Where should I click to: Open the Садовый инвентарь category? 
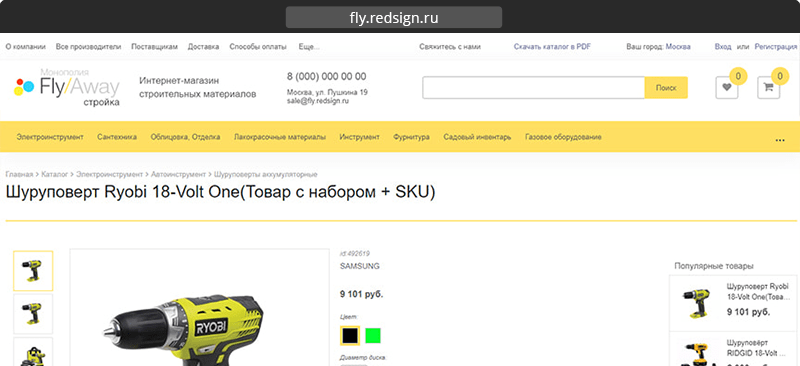click(477, 137)
